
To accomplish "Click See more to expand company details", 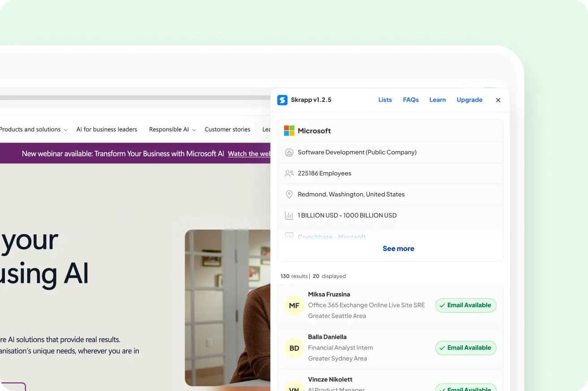I will (x=398, y=248).
